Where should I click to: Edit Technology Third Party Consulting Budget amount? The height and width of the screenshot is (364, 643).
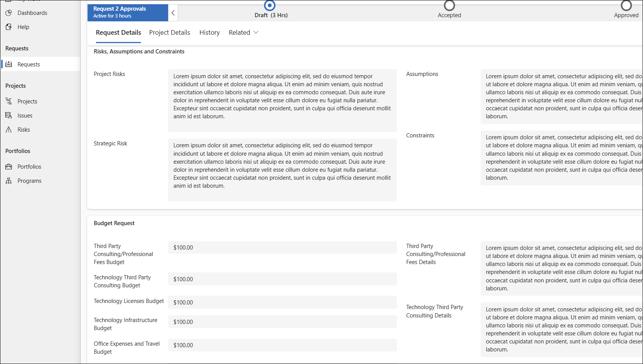click(282, 279)
